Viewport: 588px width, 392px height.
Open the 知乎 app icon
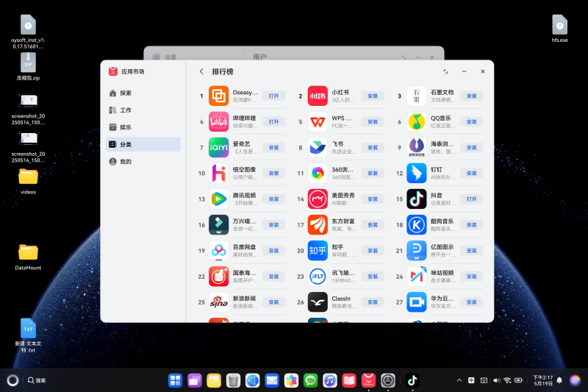click(x=318, y=251)
